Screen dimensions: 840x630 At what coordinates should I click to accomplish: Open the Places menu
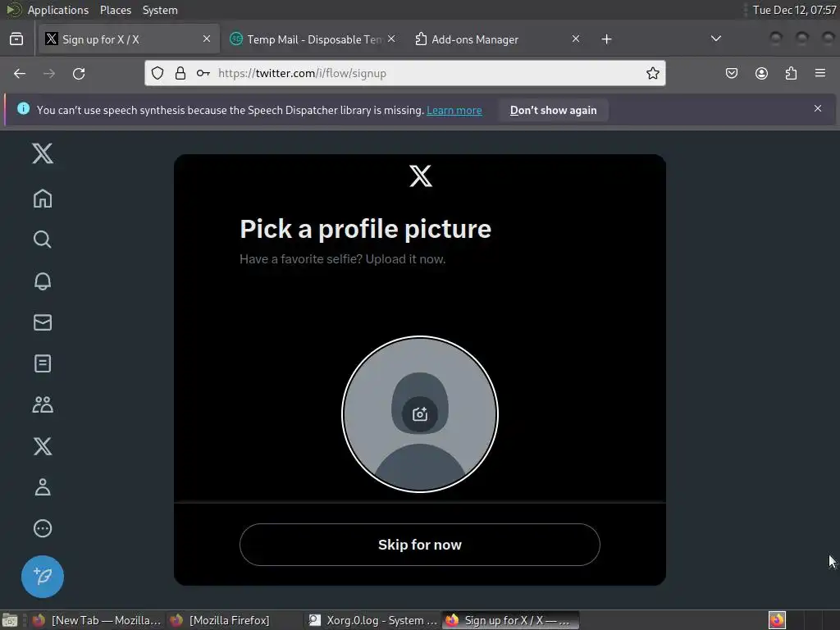pos(115,10)
